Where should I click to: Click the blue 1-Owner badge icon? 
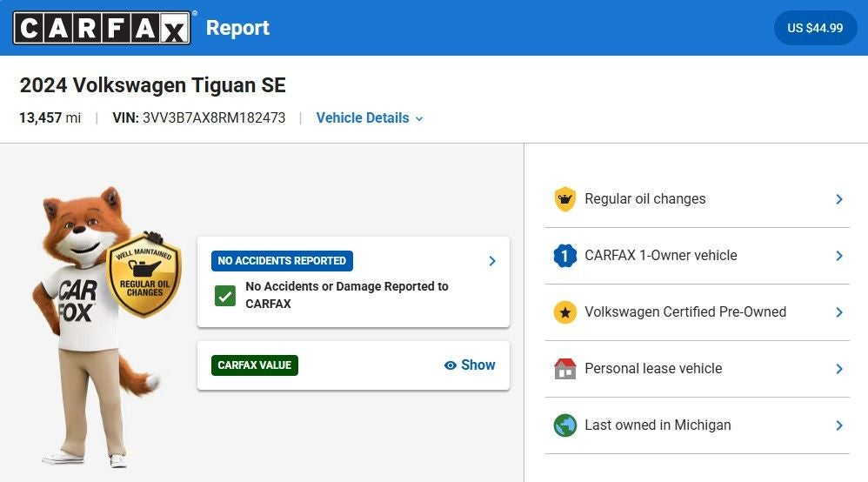click(564, 256)
